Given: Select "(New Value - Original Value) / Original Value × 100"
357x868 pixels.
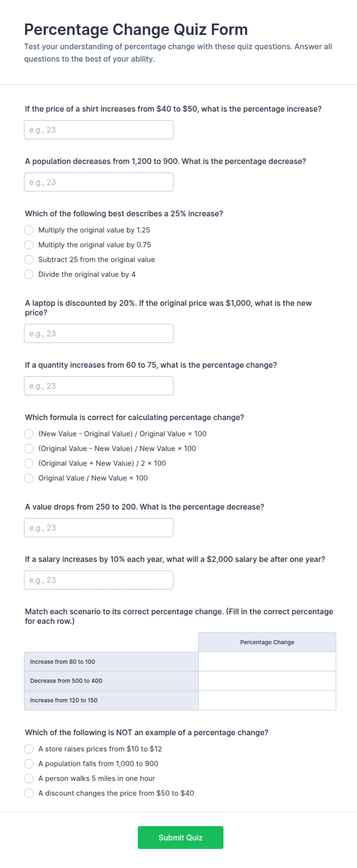Looking at the screenshot, I should (x=29, y=434).
